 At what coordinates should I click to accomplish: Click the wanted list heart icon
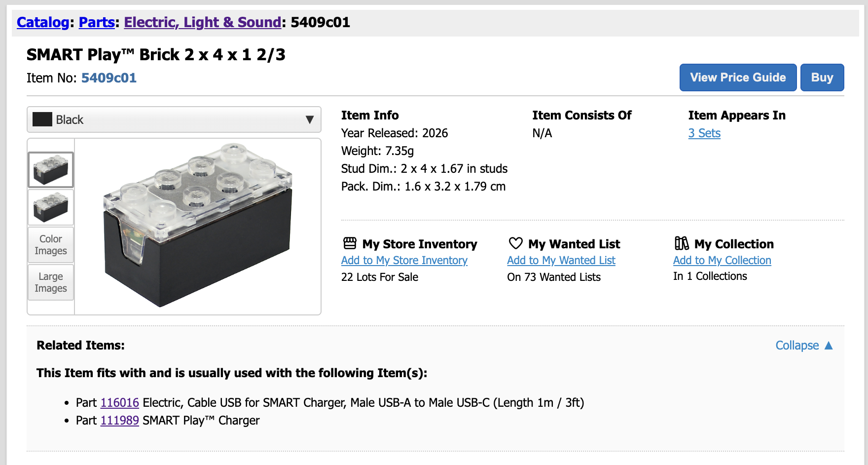point(515,243)
